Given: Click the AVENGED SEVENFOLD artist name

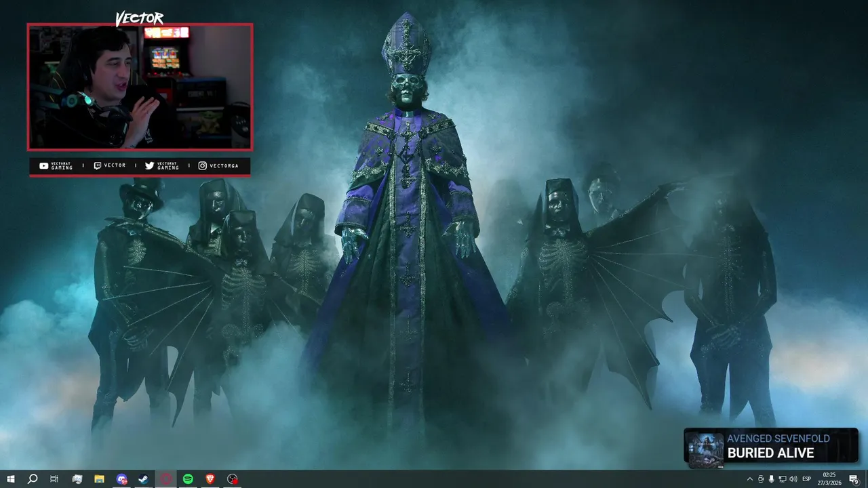Looking at the screenshot, I should (778, 439).
